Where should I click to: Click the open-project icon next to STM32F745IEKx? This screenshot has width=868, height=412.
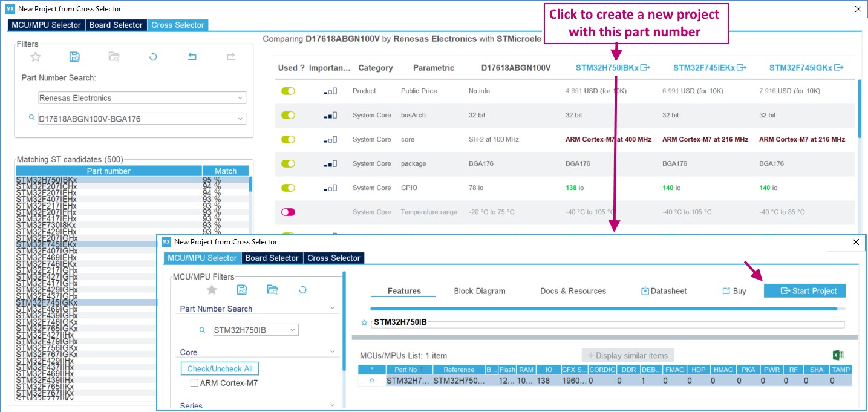tap(742, 68)
